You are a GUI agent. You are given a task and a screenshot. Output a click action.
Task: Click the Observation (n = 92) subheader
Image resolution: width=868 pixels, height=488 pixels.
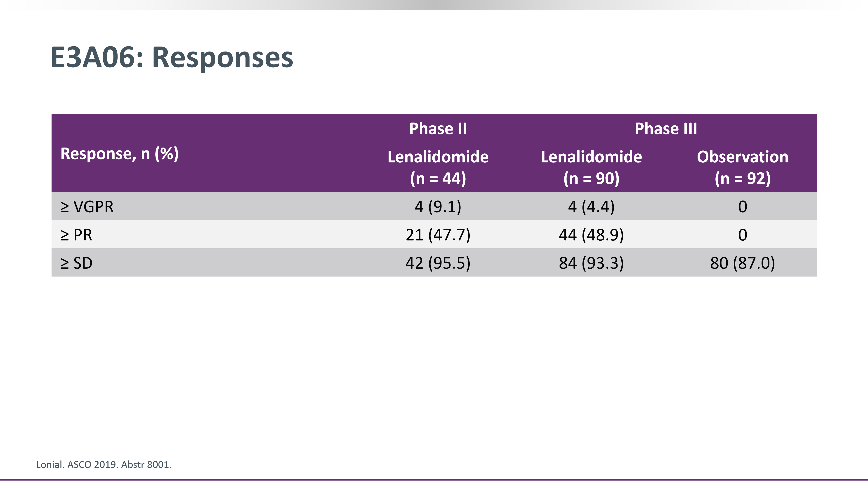[x=743, y=167]
